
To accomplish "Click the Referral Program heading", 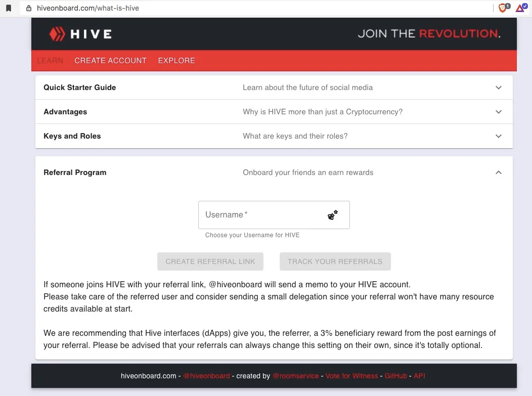I will coord(75,172).
